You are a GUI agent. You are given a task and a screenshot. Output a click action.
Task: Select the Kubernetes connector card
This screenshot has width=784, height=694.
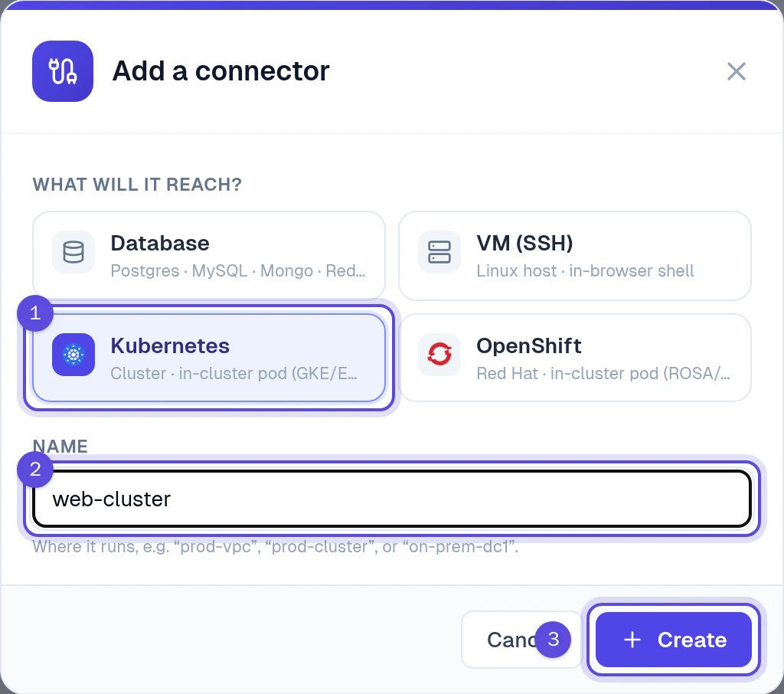tap(209, 358)
